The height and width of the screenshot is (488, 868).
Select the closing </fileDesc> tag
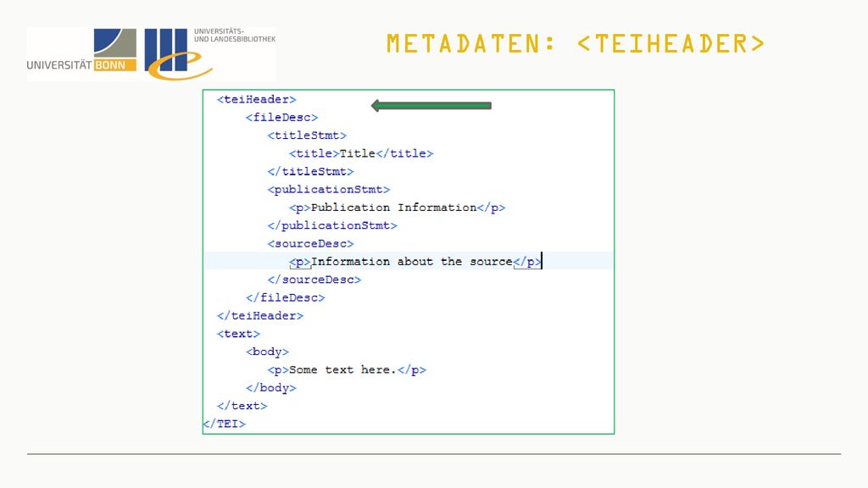[285, 297]
